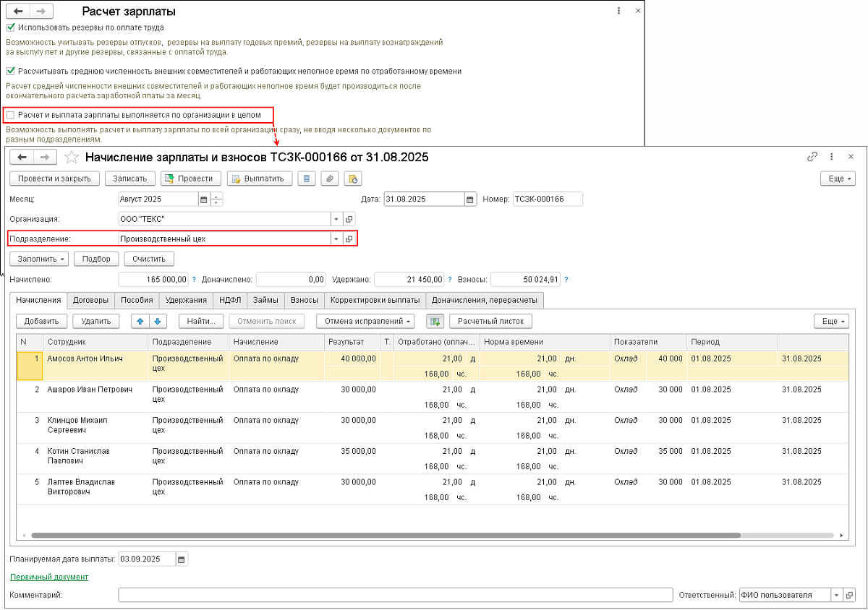Expand the Подразделение dropdown list
This screenshot has width=868, height=610.
pos(336,239)
